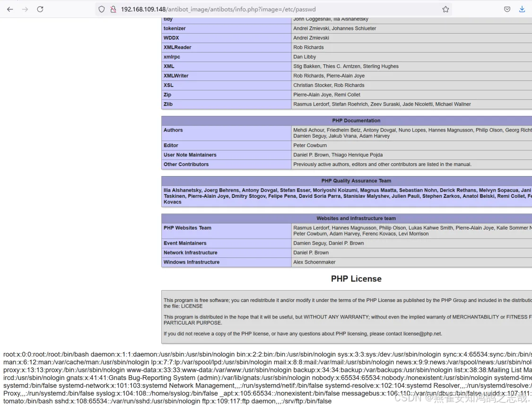The height and width of the screenshot is (407, 532).
Task: Click the browser forward arrow
Action: tap(25, 9)
